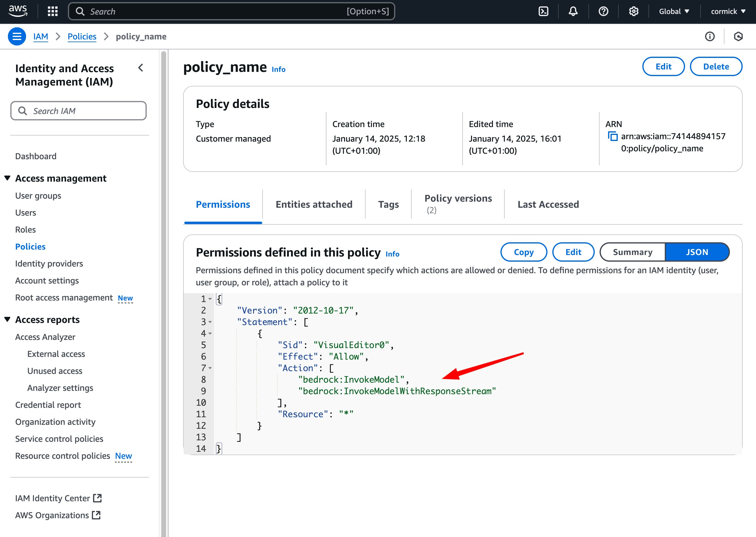Collapse the Access reports section
The height and width of the screenshot is (537, 756).
point(7,319)
